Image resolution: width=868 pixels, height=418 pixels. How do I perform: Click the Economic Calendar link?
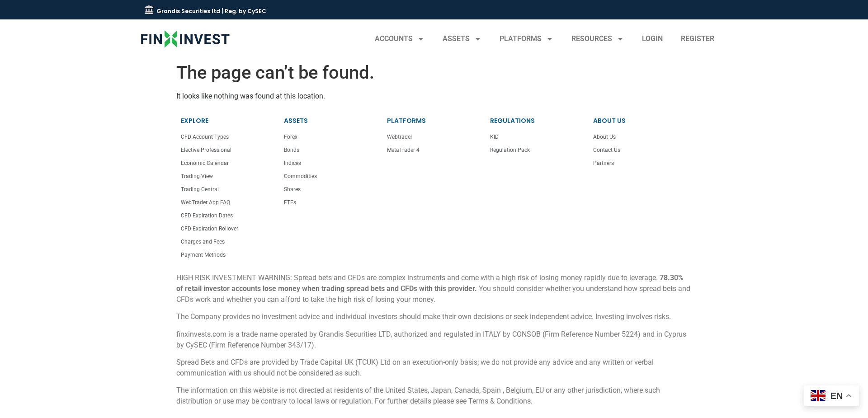pos(204,163)
